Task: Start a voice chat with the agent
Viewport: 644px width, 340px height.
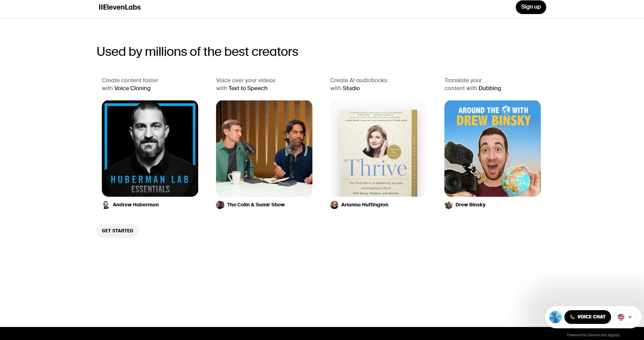Action: (x=587, y=317)
